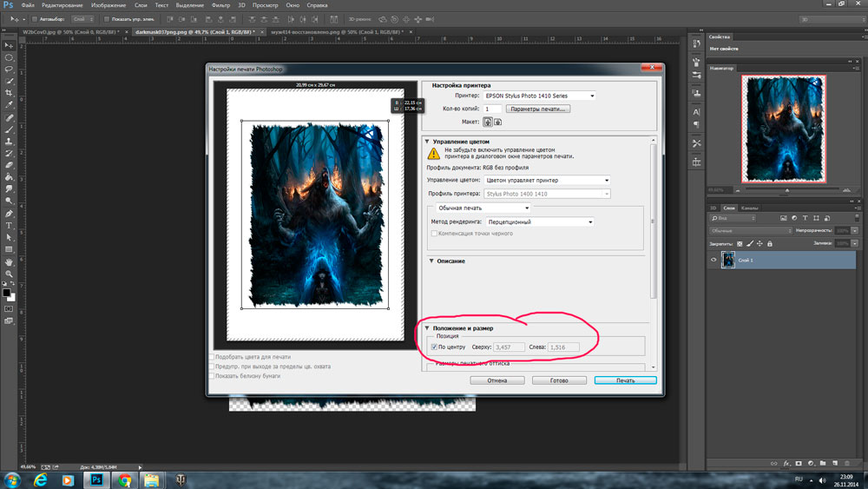This screenshot has width=868, height=489.
Task: Click the "Параметры печати..." button
Action: tap(537, 109)
